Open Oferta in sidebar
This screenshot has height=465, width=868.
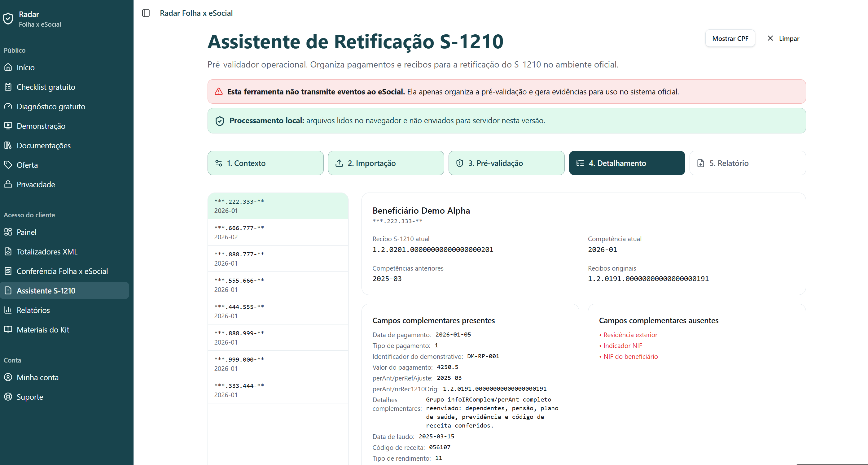(65, 165)
